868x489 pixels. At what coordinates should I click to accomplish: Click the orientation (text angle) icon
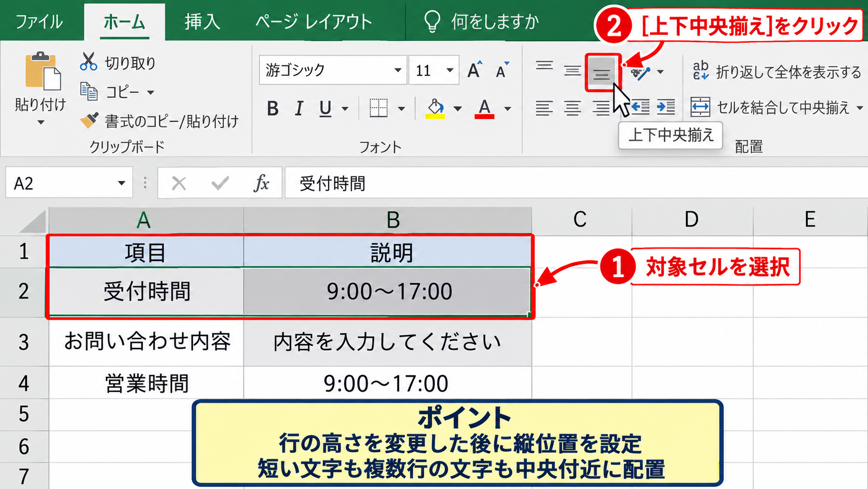[x=640, y=72]
